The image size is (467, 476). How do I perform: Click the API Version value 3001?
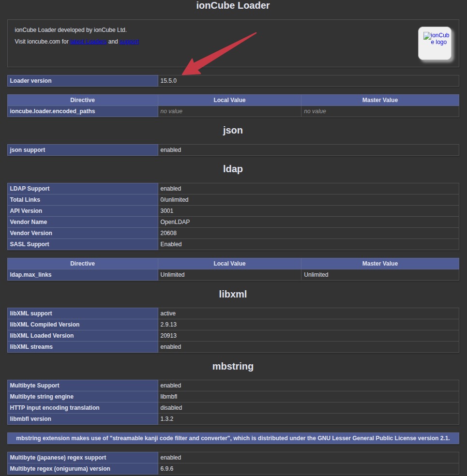[166, 211]
